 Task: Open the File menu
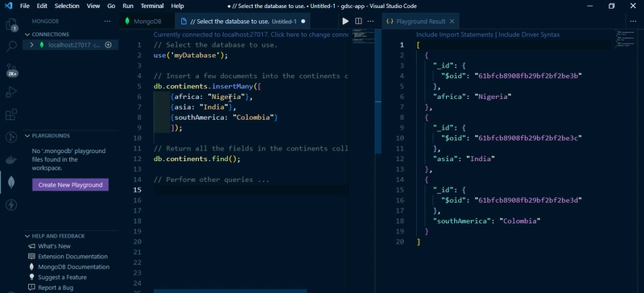pyautogui.click(x=25, y=6)
